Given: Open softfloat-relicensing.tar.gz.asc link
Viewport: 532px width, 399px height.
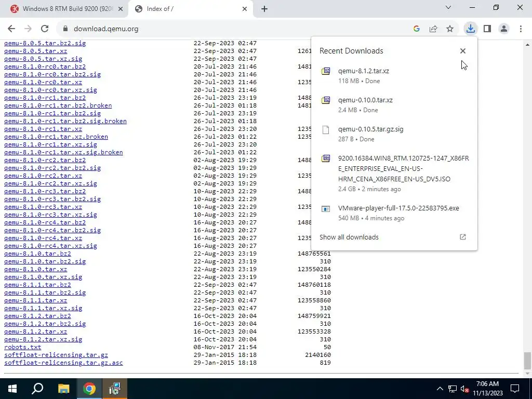Looking at the screenshot, I should tap(63, 363).
